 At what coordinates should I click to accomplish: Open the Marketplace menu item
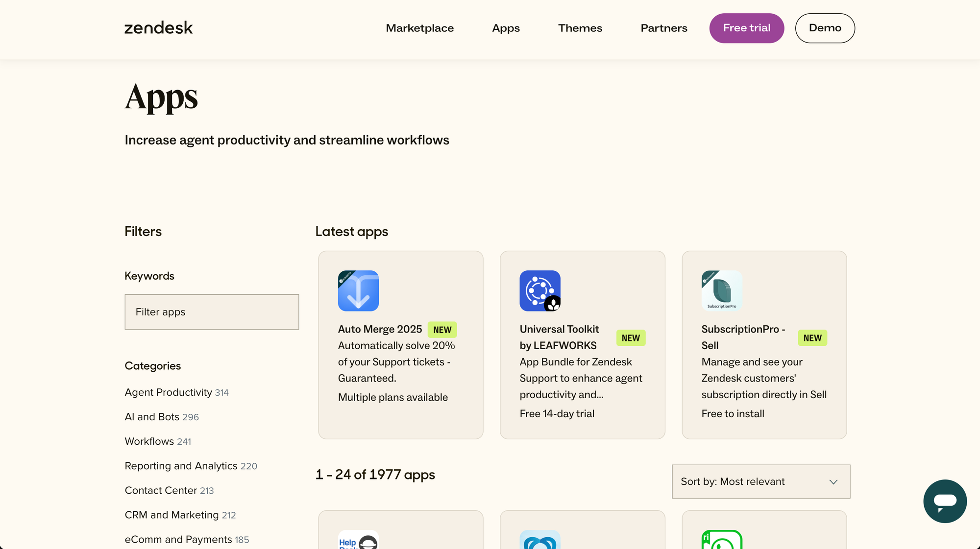[x=419, y=28]
